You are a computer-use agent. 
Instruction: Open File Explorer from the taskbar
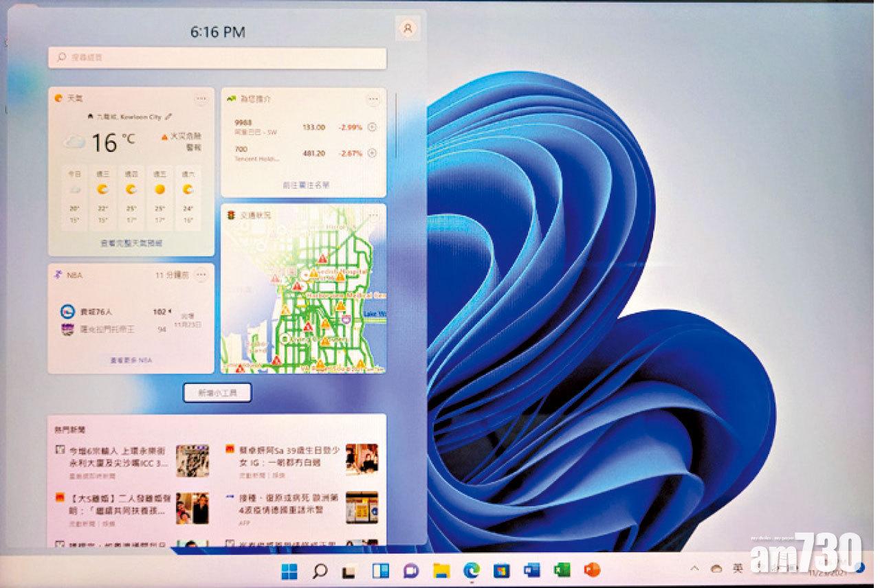tap(441, 570)
